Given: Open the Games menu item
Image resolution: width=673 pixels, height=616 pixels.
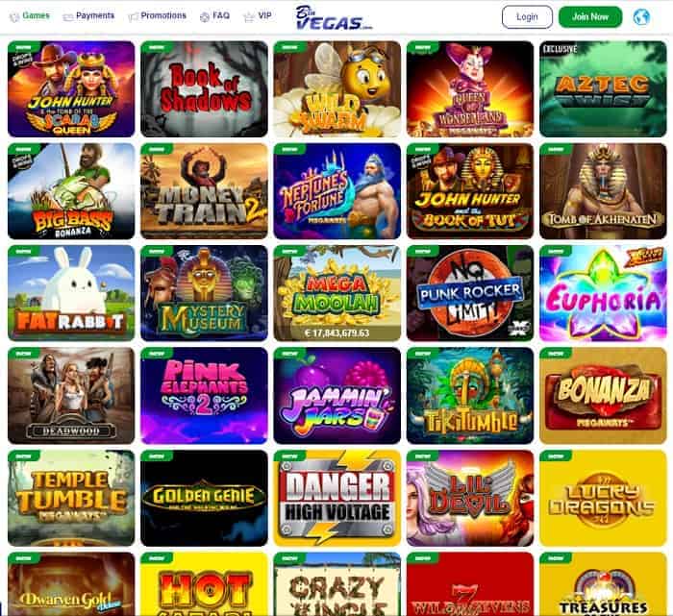Looking at the screenshot, I should (x=37, y=15).
